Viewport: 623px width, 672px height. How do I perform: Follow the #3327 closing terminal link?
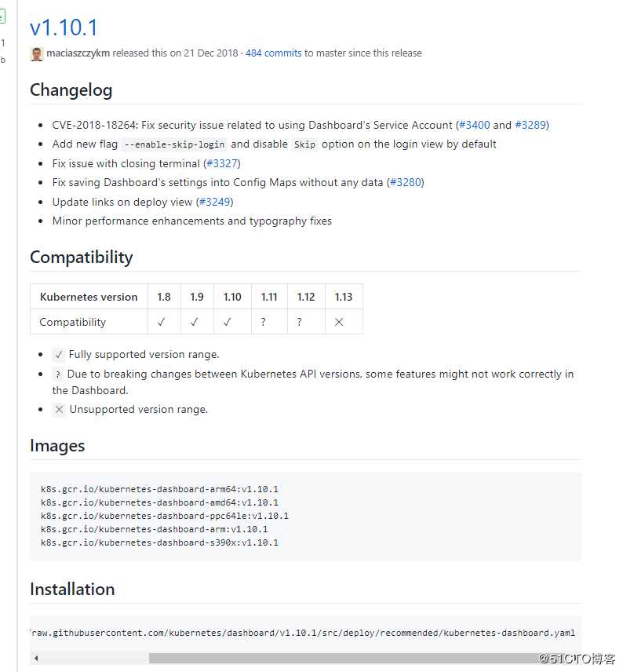coord(222,163)
